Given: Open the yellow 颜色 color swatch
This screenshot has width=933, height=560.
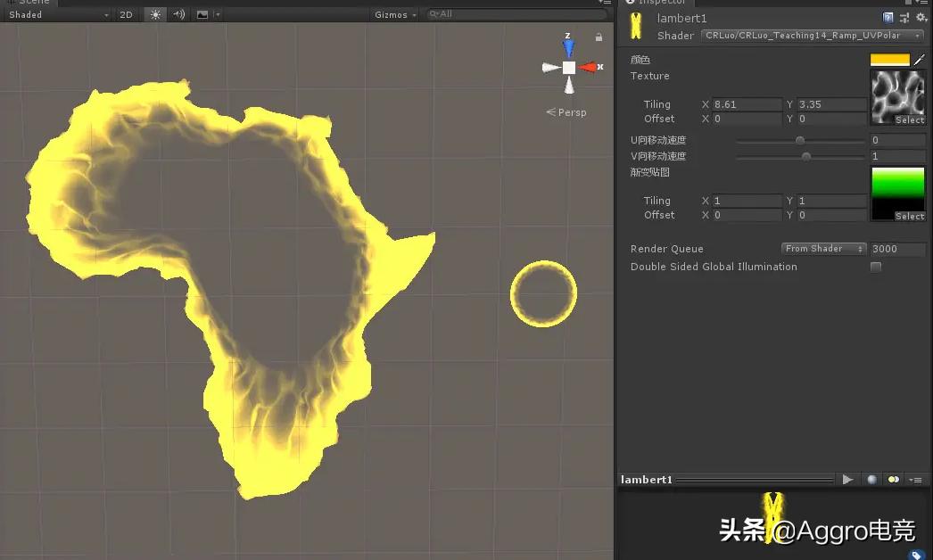Looking at the screenshot, I should [x=889, y=60].
